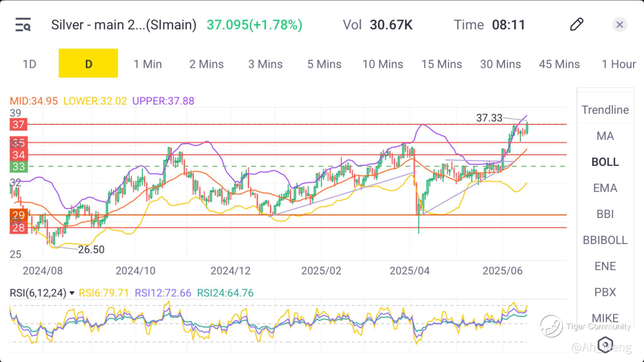The image size is (644, 362).
Task: Enable the MA indicator overlay
Action: coord(605,136)
